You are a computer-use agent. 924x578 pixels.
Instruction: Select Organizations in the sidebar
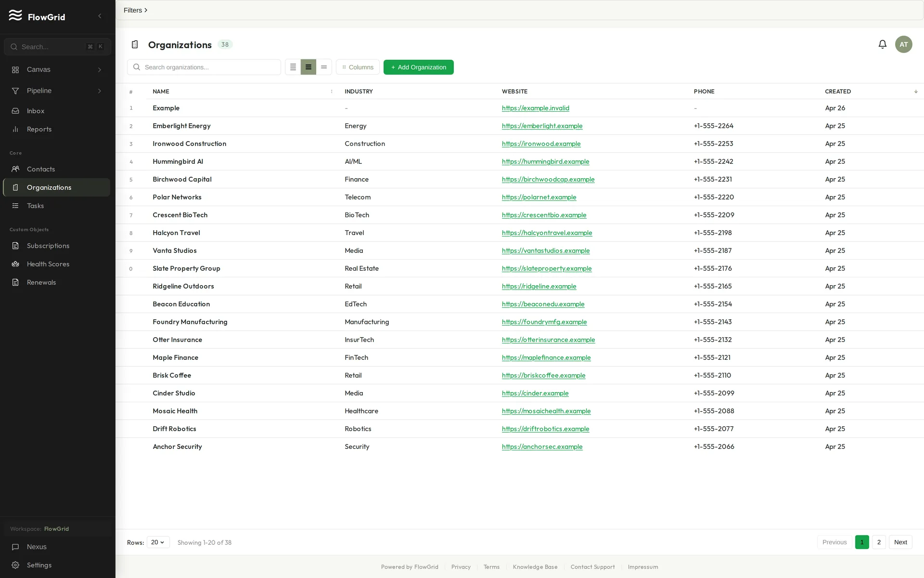tap(57, 187)
